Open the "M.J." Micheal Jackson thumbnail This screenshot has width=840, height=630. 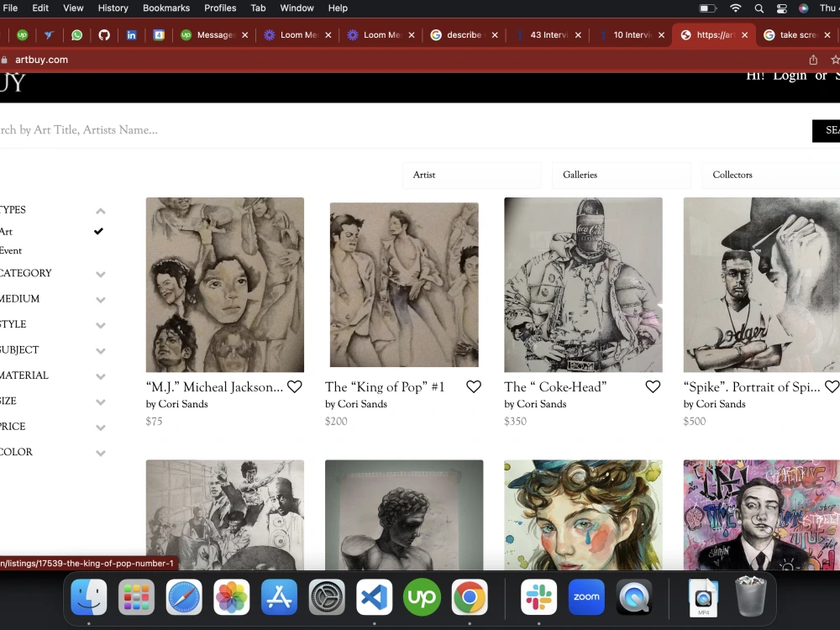click(225, 285)
